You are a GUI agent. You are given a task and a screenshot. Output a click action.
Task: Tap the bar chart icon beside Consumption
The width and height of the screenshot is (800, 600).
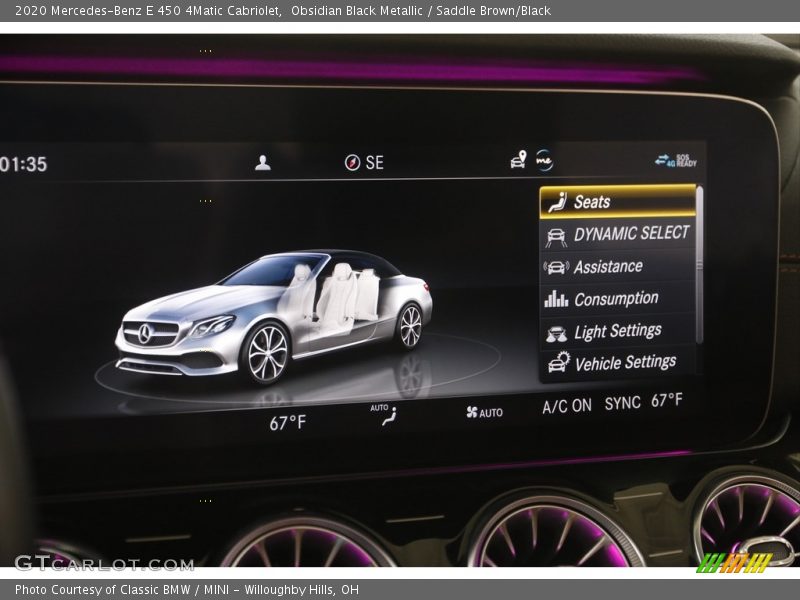pyautogui.click(x=556, y=299)
